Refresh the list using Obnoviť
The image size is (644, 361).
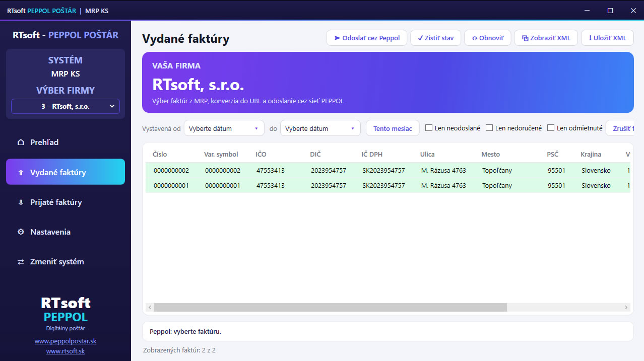point(488,38)
